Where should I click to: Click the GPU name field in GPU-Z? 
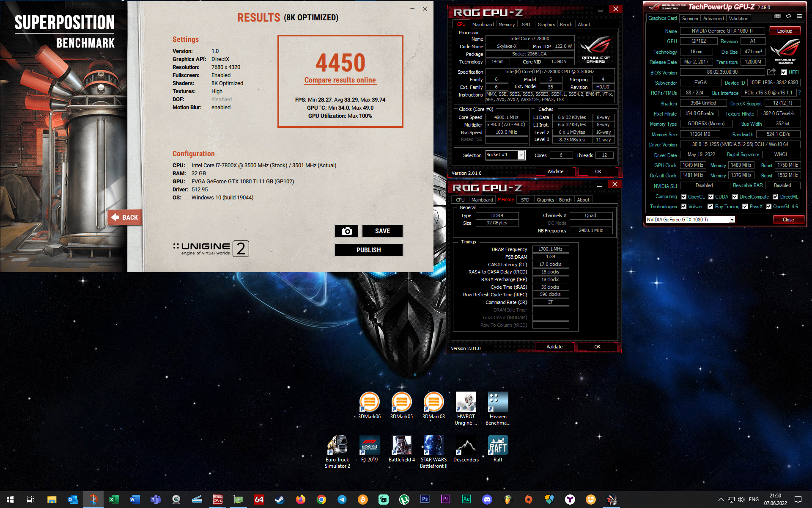(x=722, y=31)
